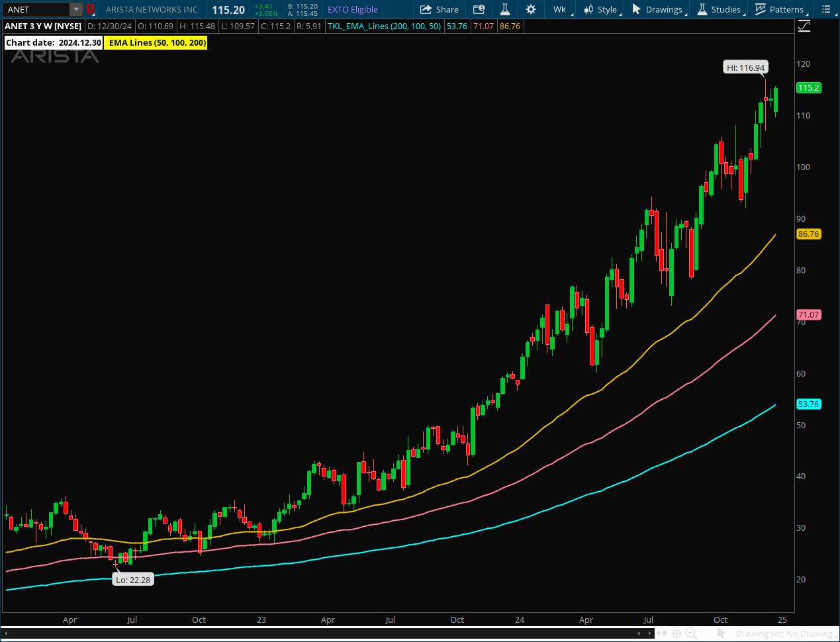Click the ANET symbol input field
The image size is (840, 642).
click(x=36, y=9)
